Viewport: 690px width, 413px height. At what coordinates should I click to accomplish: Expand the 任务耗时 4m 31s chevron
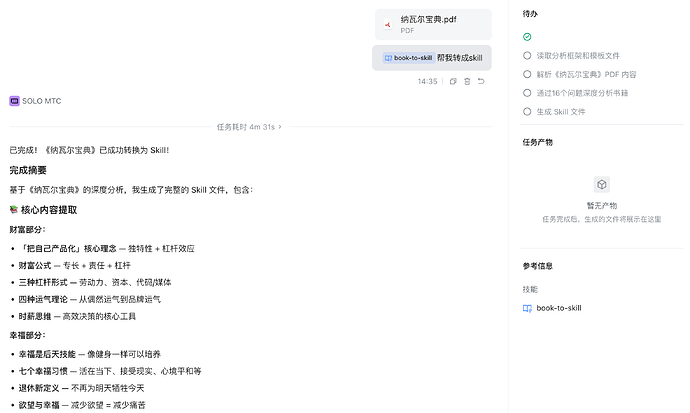(x=280, y=127)
